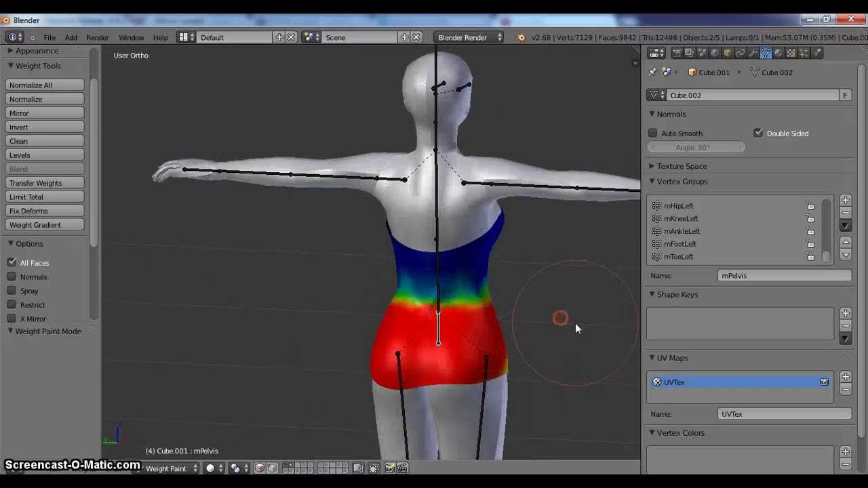Screen dimensions: 868x488
Task: Open the Modifiers wrench tab
Action: pyautogui.click(x=753, y=53)
